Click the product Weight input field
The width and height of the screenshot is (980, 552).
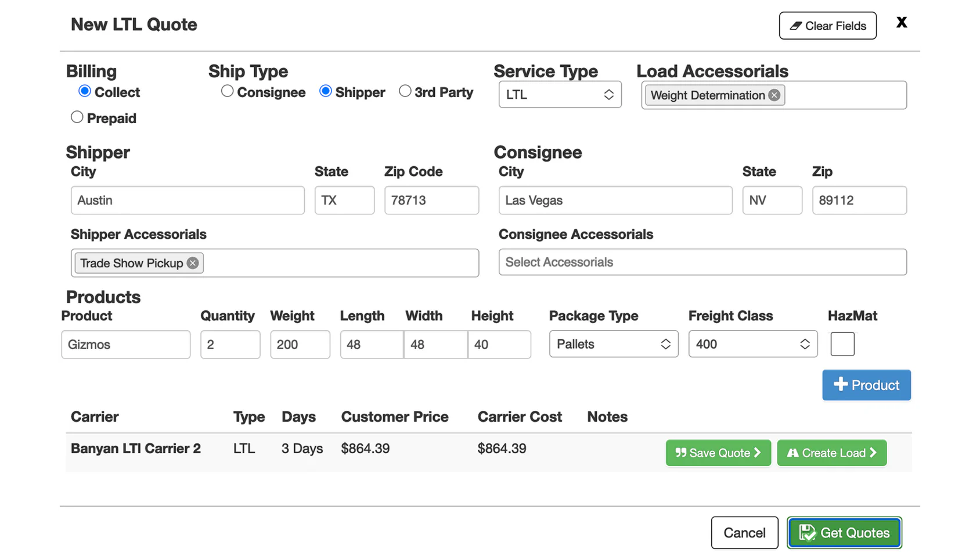(300, 345)
